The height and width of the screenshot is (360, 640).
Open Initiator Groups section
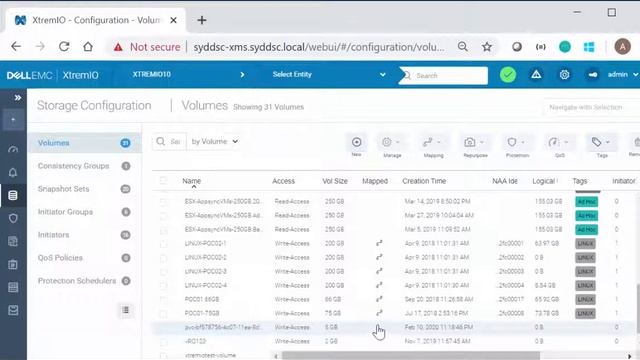click(84, 212)
